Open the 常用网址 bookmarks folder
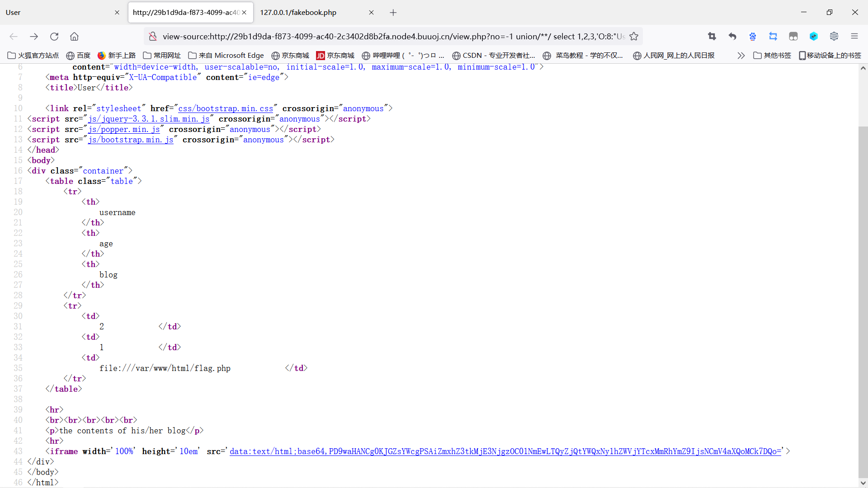Image resolution: width=868 pixels, height=488 pixels. coord(162,55)
